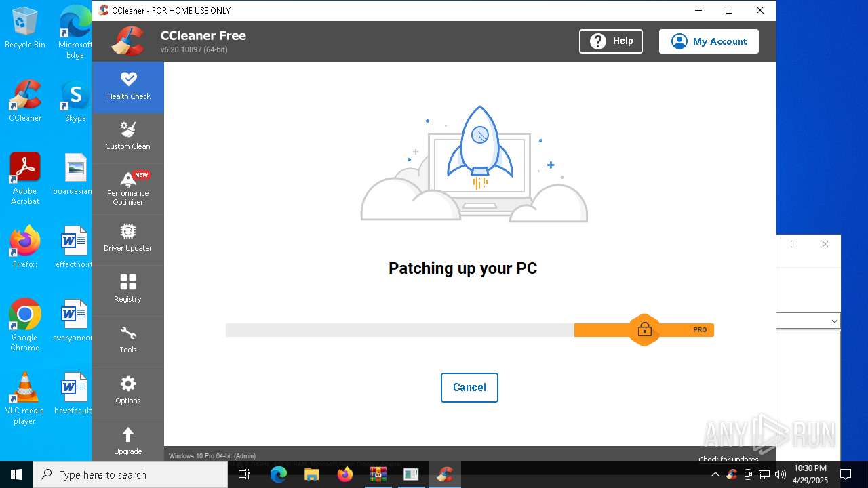Open Firefox desktop shortcut
This screenshot has width=868, height=488.
pos(25,247)
